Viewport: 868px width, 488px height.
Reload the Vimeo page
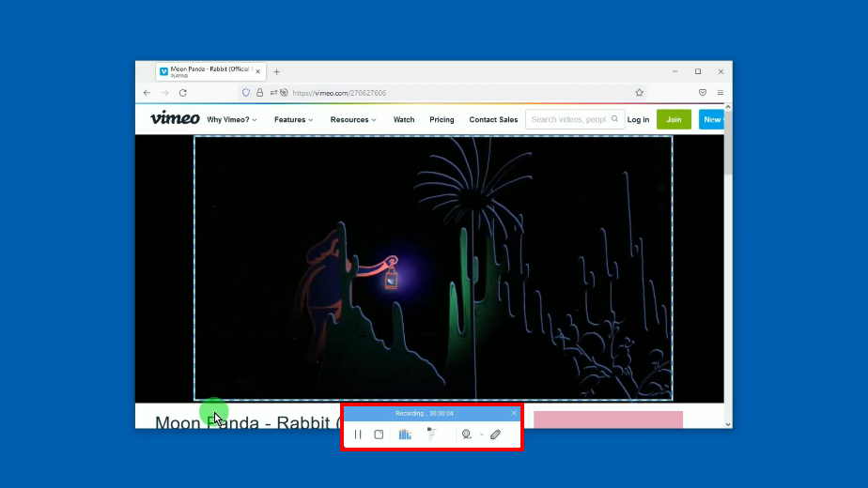click(x=182, y=93)
